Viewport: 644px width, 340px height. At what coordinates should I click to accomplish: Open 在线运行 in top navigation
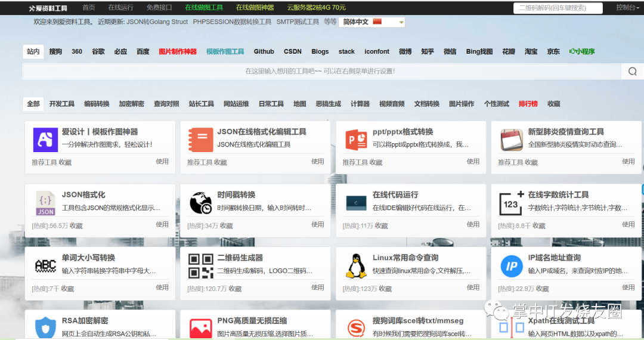point(120,7)
